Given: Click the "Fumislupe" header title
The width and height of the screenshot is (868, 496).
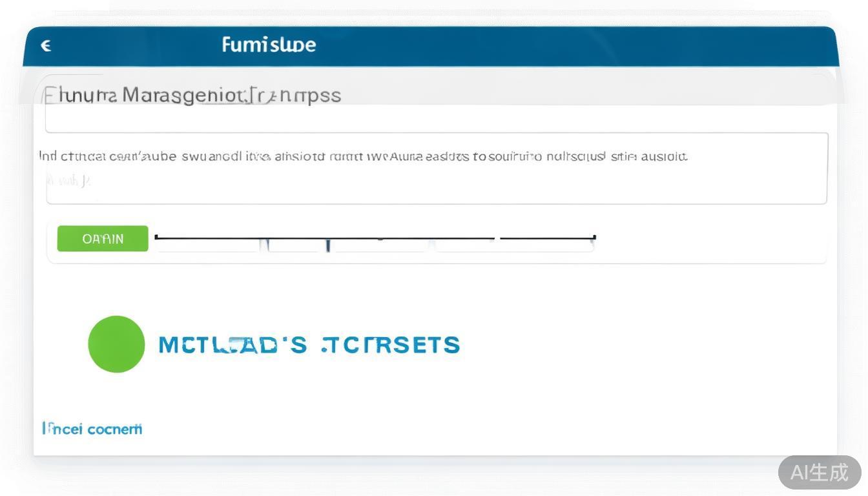Looking at the screenshot, I should (x=269, y=45).
